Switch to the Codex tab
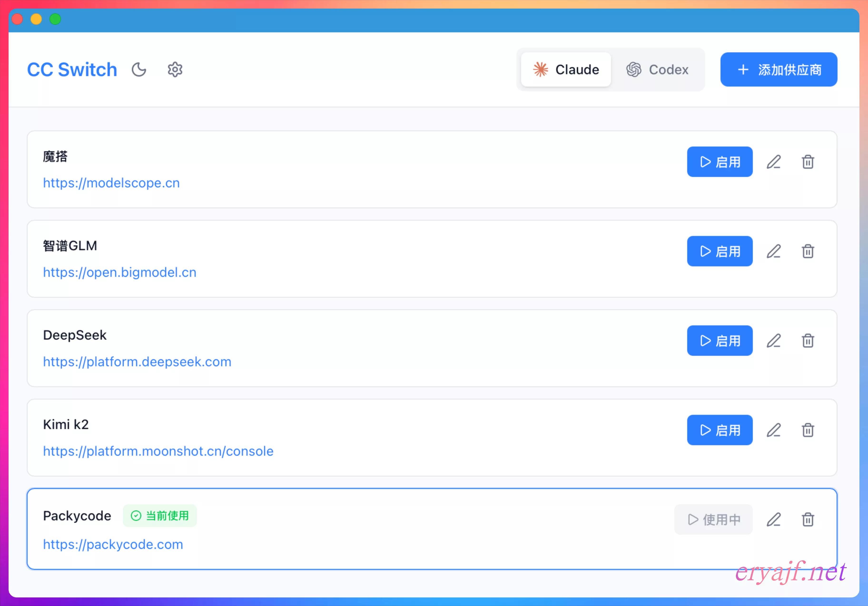Image resolution: width=868 pixels, height=606 pixels. [657, 70]
